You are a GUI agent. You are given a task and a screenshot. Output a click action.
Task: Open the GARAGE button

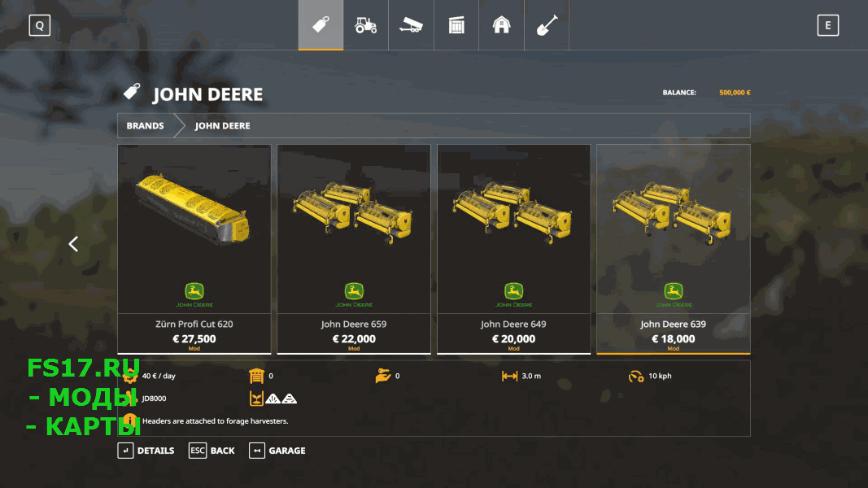pyautogui.click(x=277, y=451)
